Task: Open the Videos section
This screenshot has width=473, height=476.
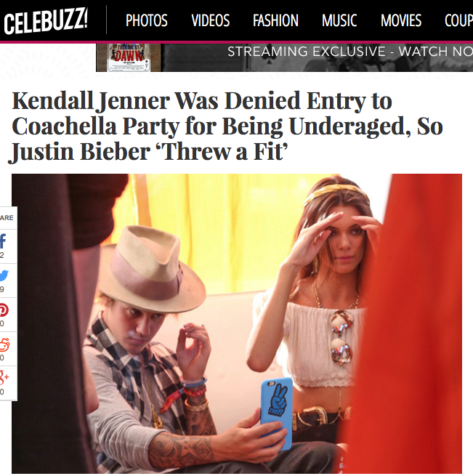Action: 211,20
